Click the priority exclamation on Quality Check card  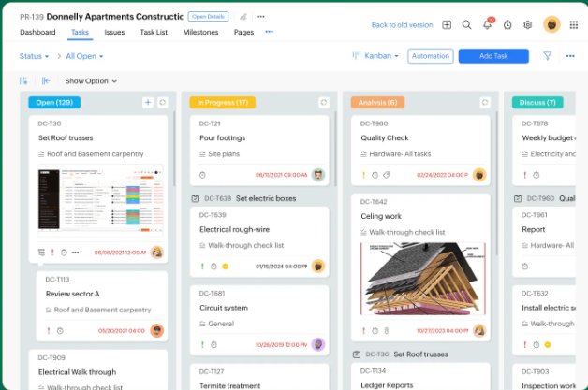click(x=363, y=175)
